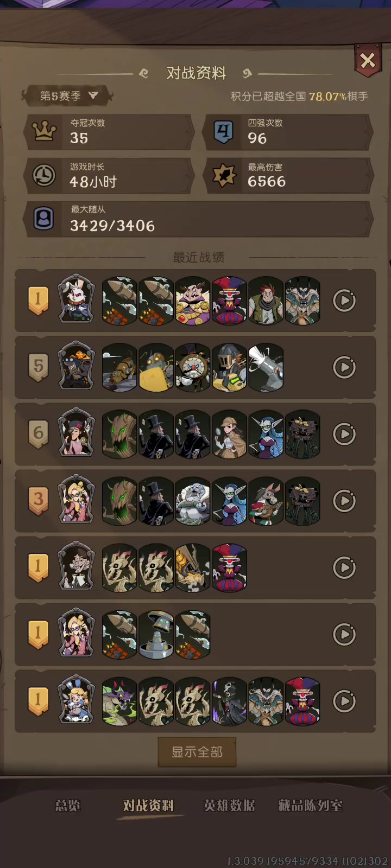The image size is (391, 868).
Task: Tap the crown icon beside 夺冠次数
Action: pos(45,131)
